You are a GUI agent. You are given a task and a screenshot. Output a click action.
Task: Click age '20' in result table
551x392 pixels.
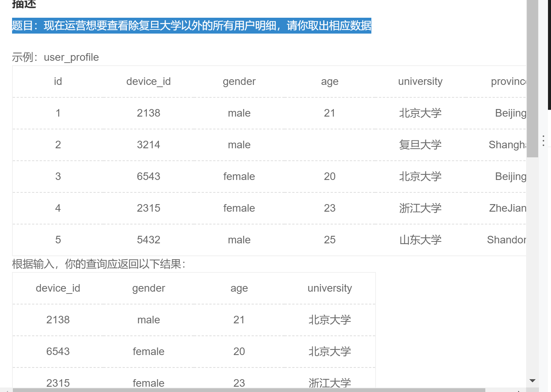coord(239,352)
